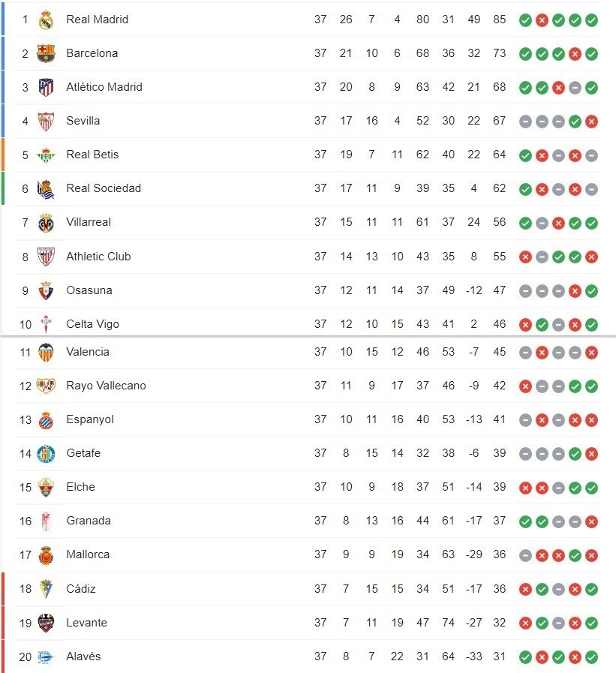The height and width of the screenshot is (673, 616).
Task: Click the Atlético Madrid crest icon
Action: (46, 87)
